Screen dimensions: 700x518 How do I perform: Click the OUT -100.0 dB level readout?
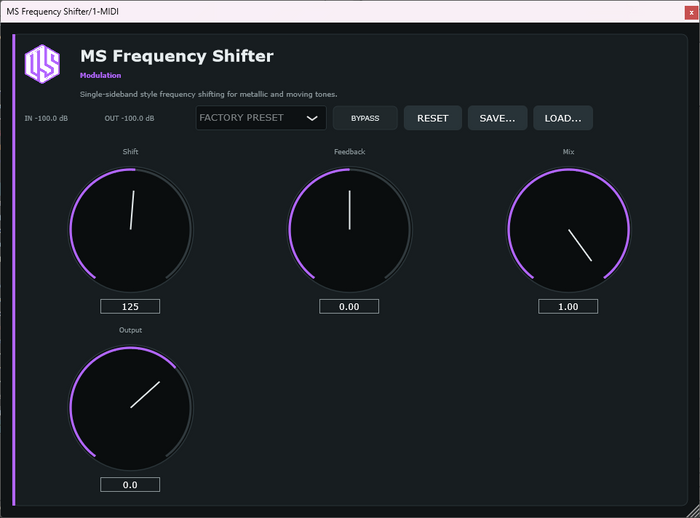pyautogui.click(x=129, y=118)
